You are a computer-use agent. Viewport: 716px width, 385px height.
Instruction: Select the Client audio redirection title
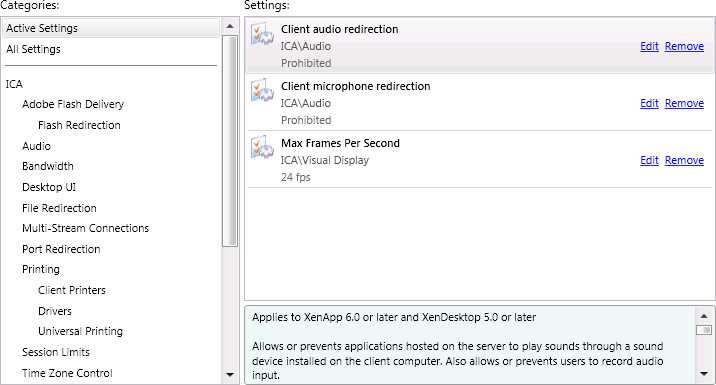339,29
